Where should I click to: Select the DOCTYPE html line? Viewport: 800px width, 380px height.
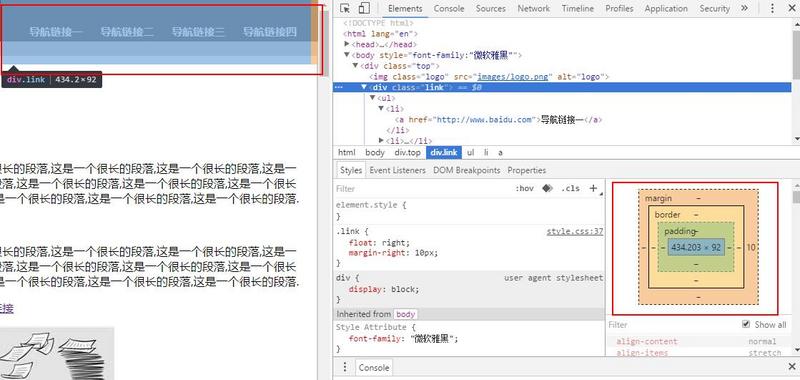(378, 23)
